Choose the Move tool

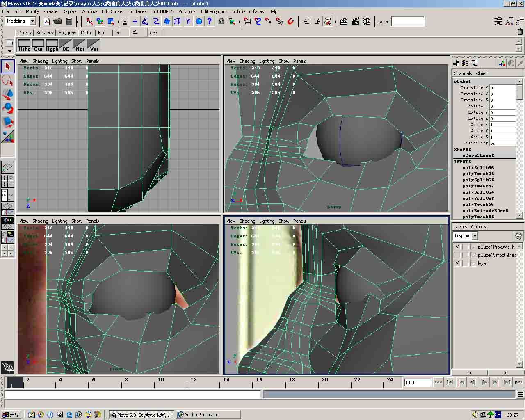coord(8,94)
